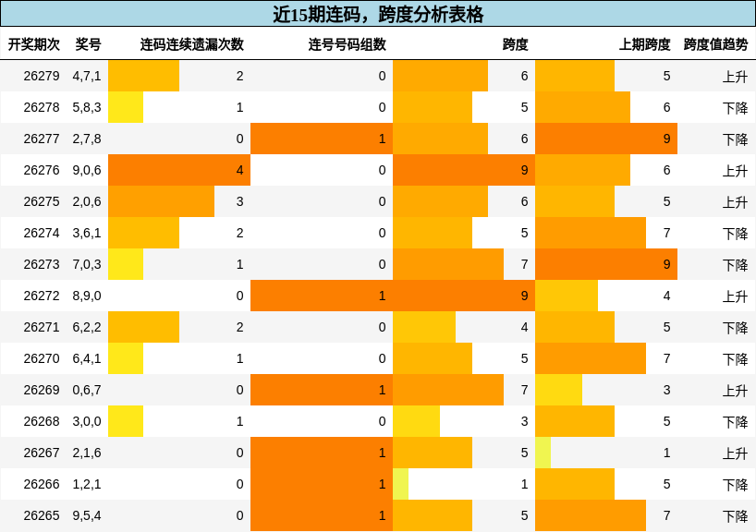
Task: Click trend 下降 in row 26278
Action: click(735, 107)
